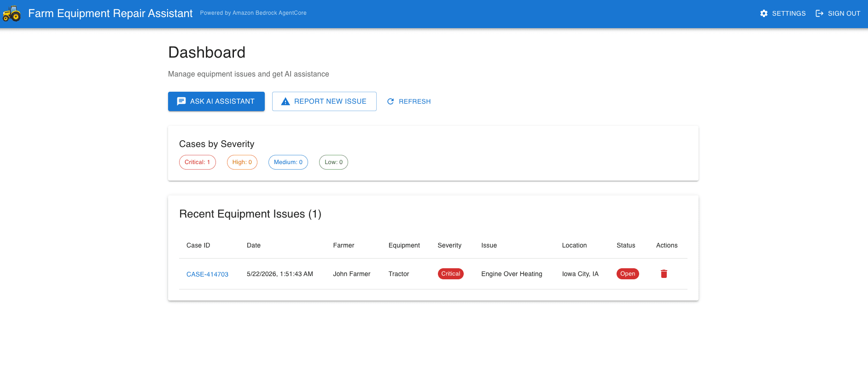Click the Location column header
Screen dimensions: 868x389
(x=574, y=245)
